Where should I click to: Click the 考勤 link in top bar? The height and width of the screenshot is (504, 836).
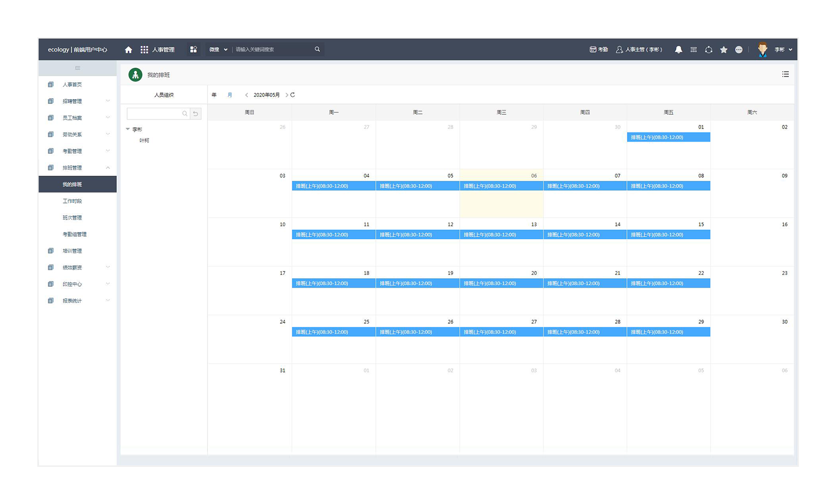pos(599,50)
